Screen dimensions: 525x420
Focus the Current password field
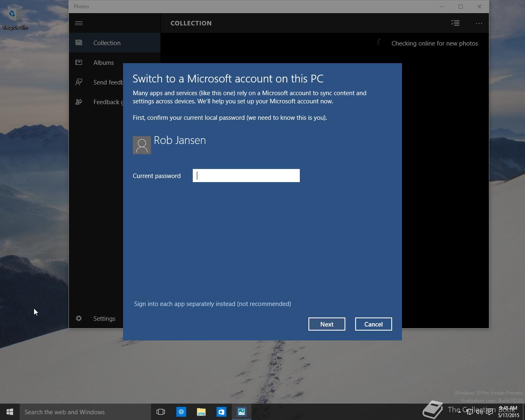246,176
